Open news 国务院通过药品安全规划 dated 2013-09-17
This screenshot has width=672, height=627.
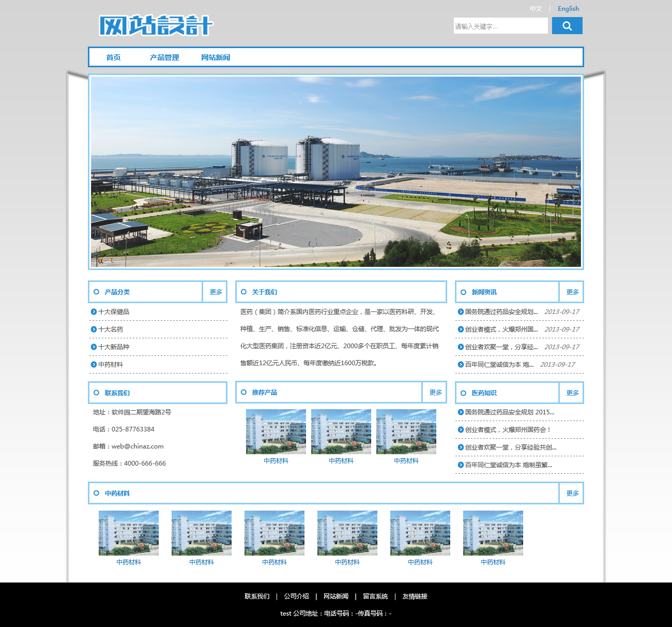501,311
